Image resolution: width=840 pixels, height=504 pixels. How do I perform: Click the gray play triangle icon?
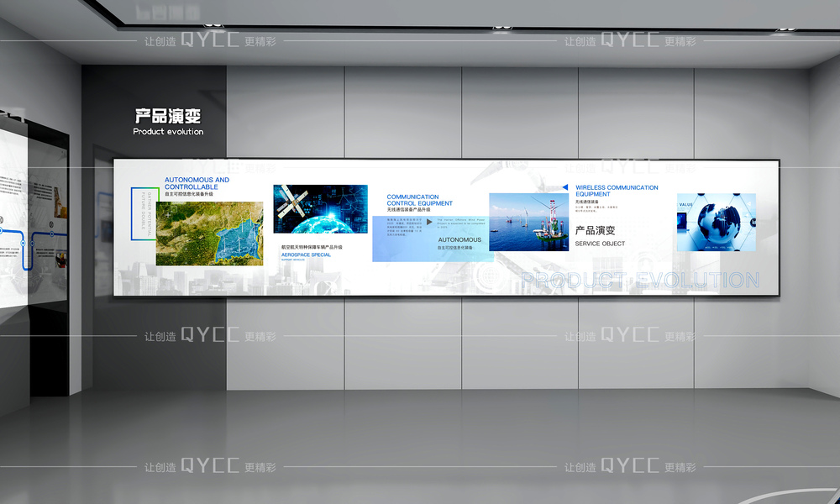click(429, 222)
